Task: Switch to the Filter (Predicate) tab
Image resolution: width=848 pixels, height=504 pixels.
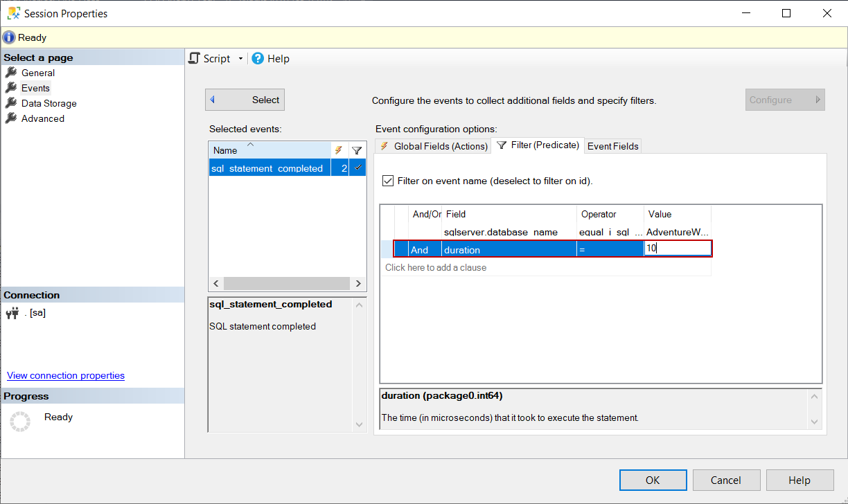Action: pyautogui.click(x=538, y=145)
